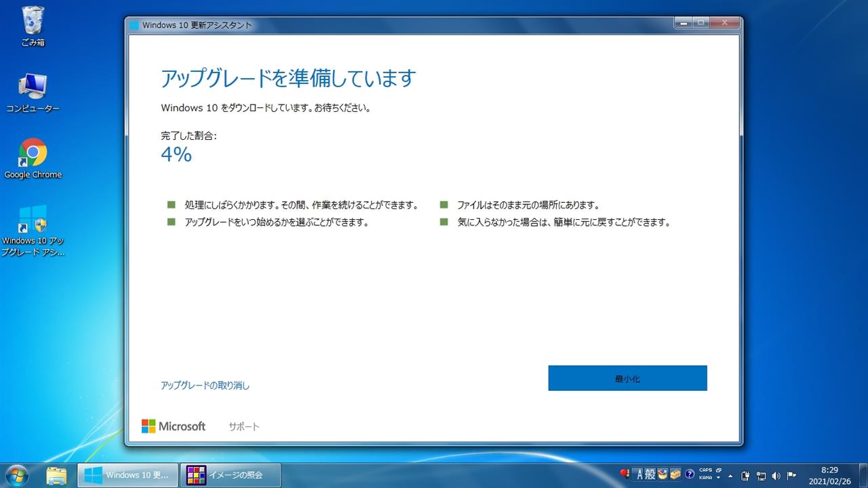Open the Action Center flag icon
The height and width of the screenshot is (488, 868).
pos(791,475)
